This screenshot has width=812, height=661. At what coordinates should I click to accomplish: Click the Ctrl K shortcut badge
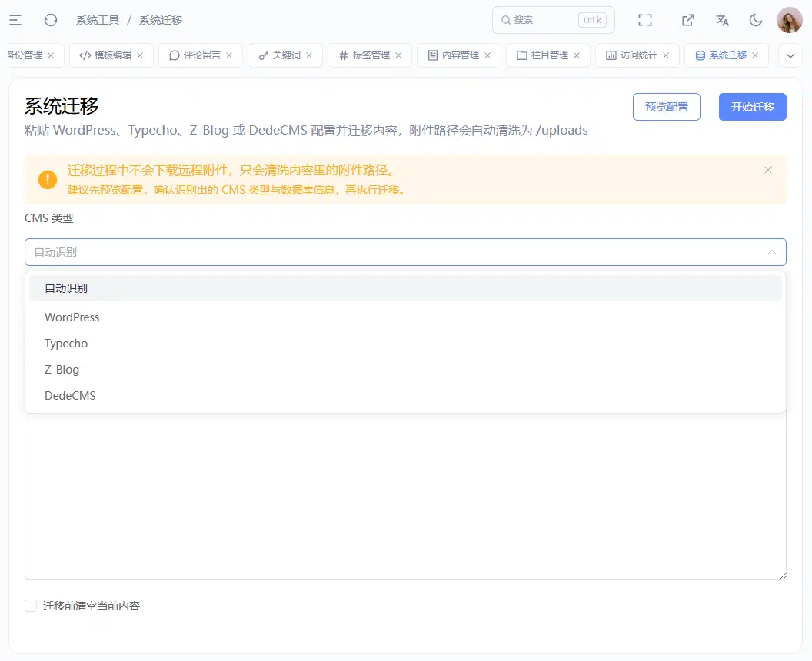592,20
